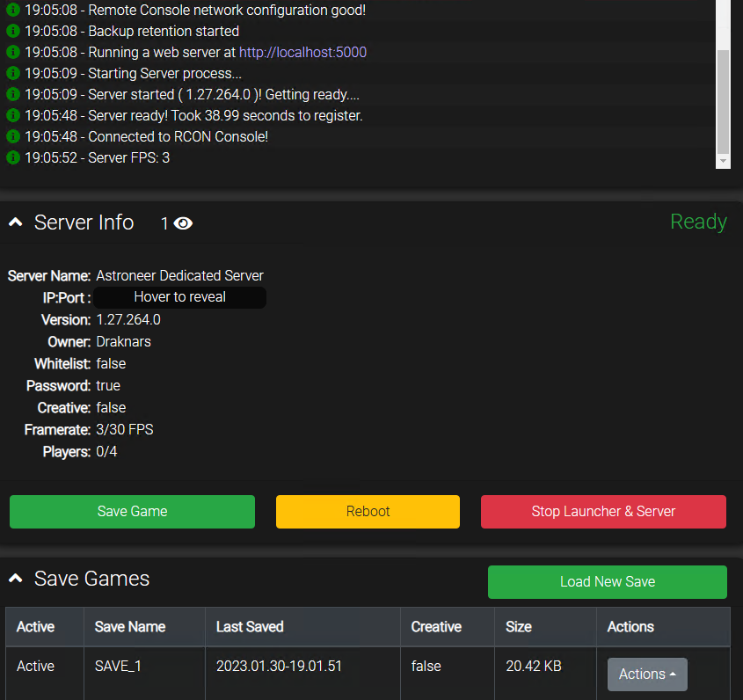Viewport: 743px width, 700px height.
Task: Click the Owner value Draknars
Action: click(x=124, y=342)
